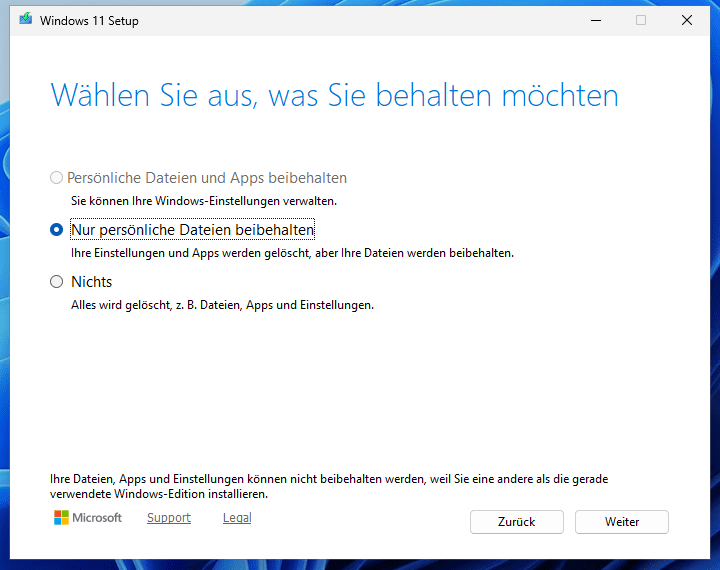Click the notice about 'andere als die gerade verwendete Windows-Edition'
Screen dimensions: 720x570
[x=329, y=486]
